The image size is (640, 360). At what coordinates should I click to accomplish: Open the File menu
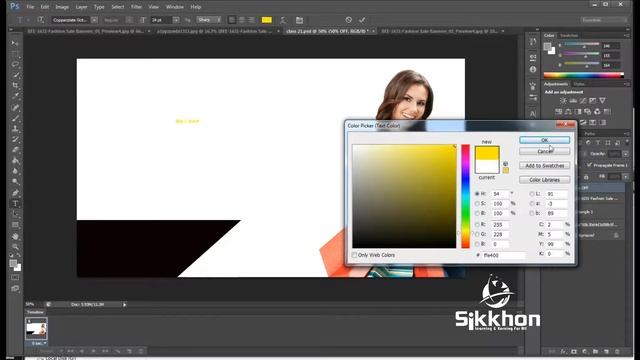click(x=30, y=7)
